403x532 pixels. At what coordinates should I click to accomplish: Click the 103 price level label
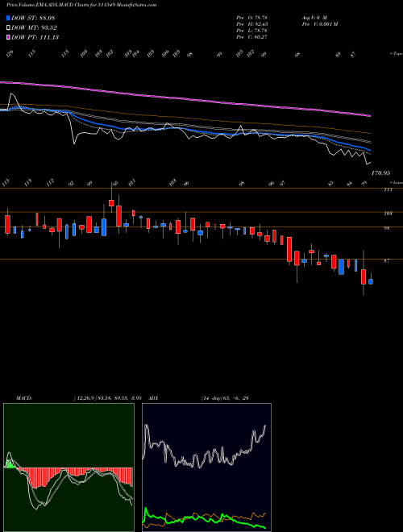click(x=388, y=214)
